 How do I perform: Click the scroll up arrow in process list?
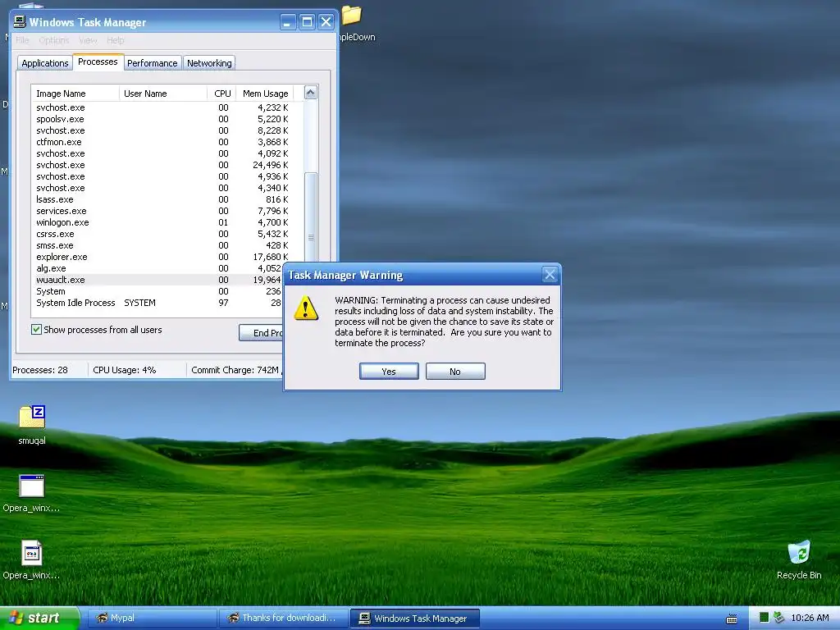[311, 93]
